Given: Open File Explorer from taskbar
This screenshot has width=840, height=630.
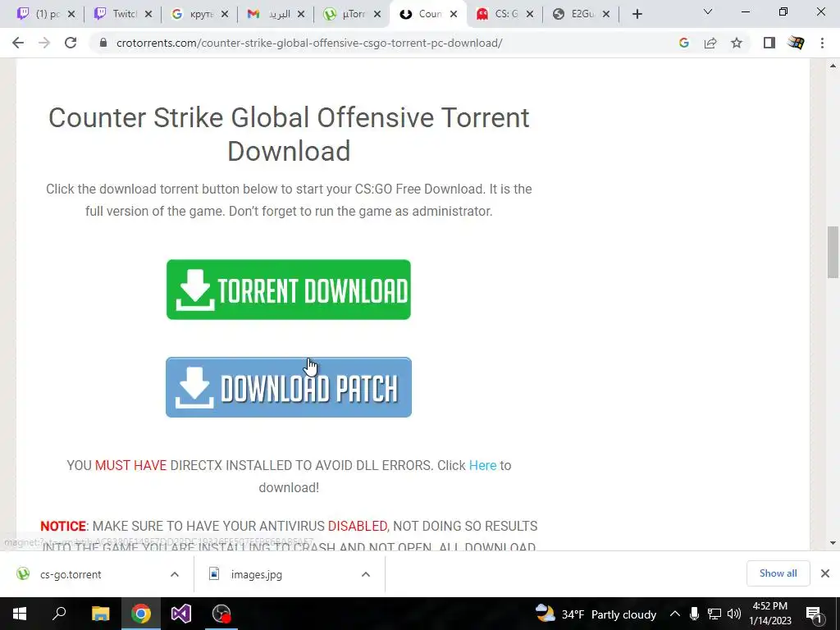Looking at the screenshot, I should (x=100, y=614).
